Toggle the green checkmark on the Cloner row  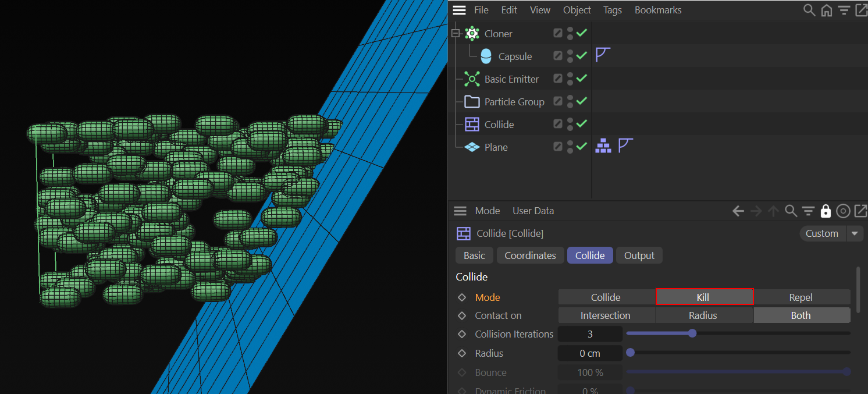click(582, 33)
